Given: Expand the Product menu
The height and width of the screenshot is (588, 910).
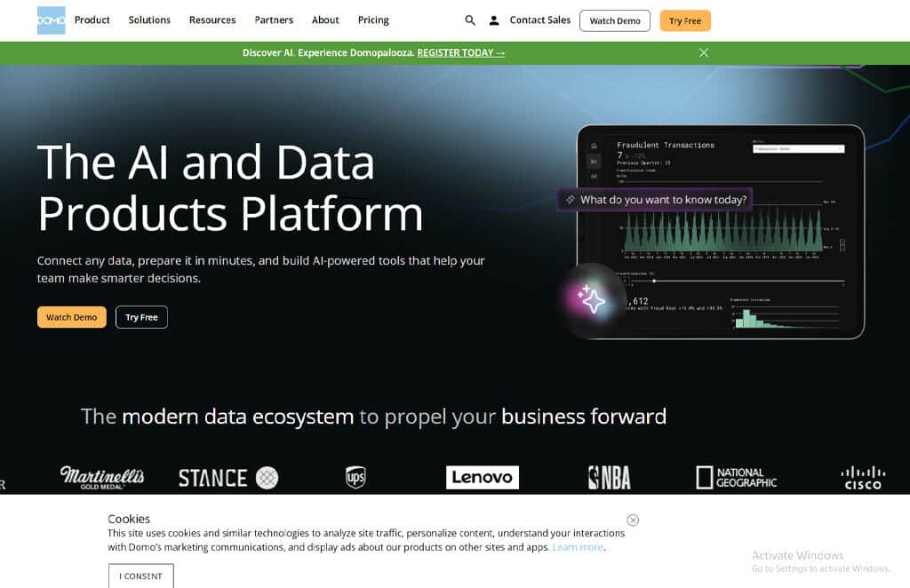Looking at the screenshot, I should pyautogui.click(x=92, y=20).
